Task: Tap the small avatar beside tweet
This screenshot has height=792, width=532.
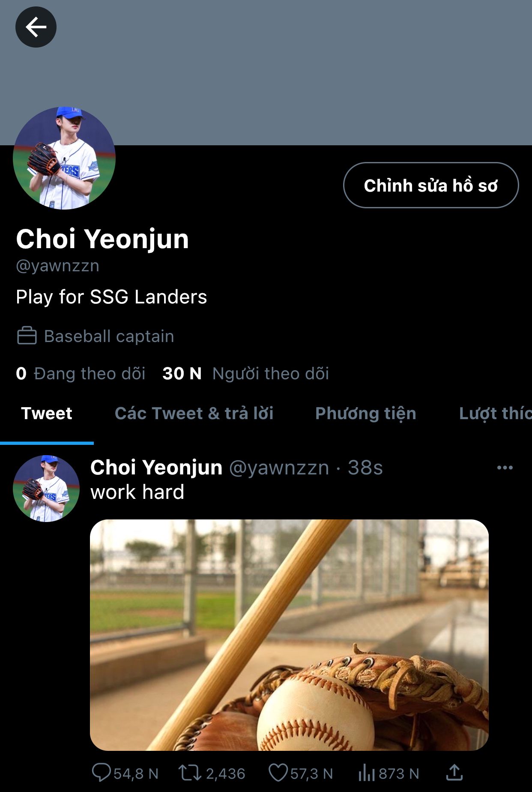Action: tap(46, 489)
